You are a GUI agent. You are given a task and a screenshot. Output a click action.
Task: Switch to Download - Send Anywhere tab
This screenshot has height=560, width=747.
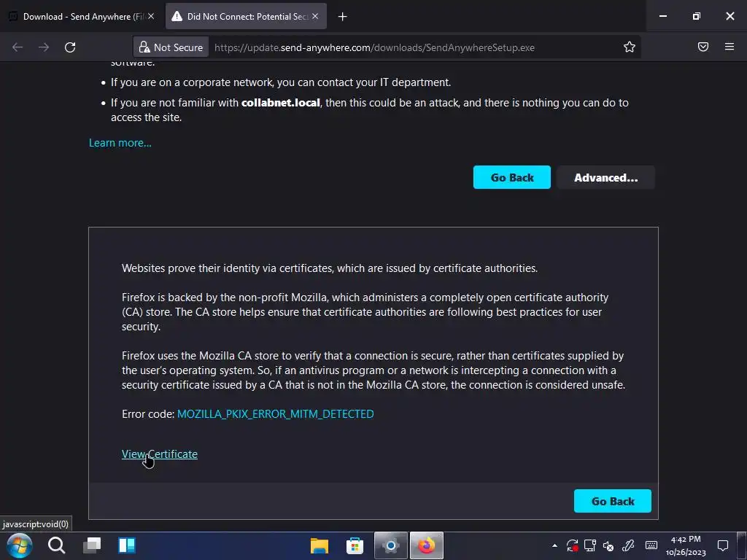[82, 17]
